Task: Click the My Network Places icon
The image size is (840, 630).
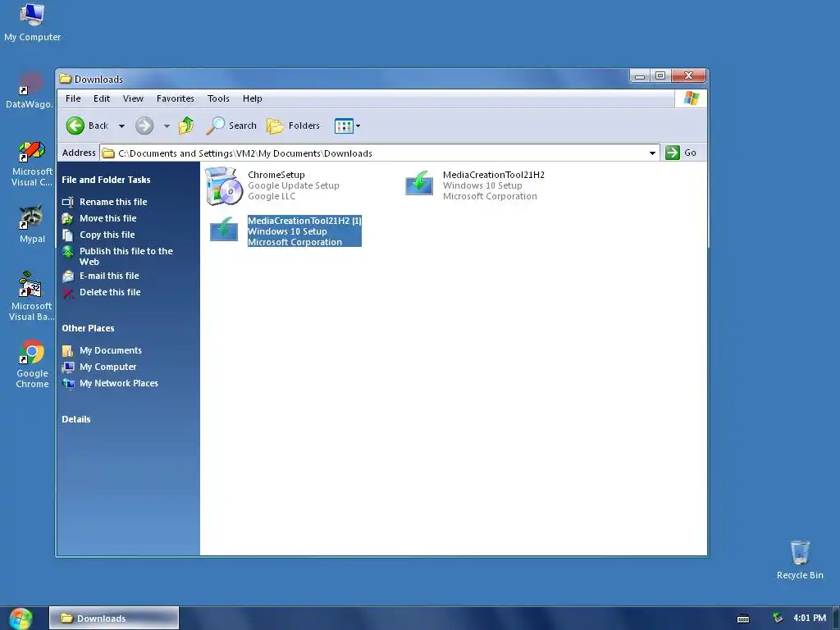Action: click(68, 384)
